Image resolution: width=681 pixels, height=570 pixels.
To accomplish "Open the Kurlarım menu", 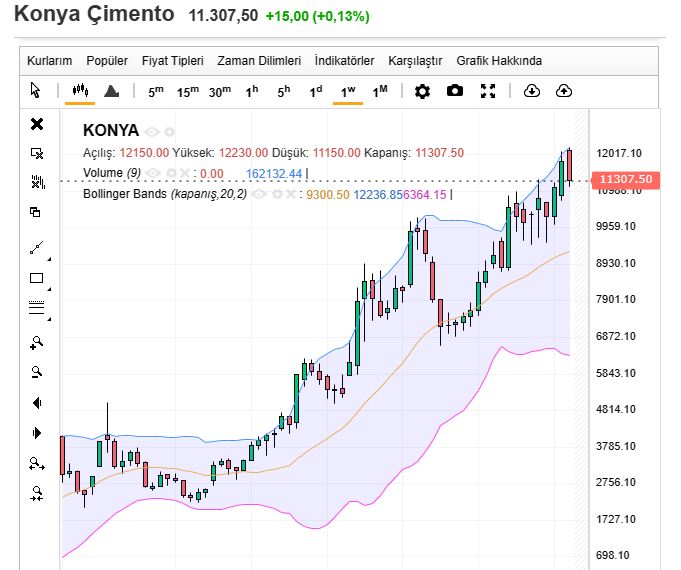I will 50,60.
